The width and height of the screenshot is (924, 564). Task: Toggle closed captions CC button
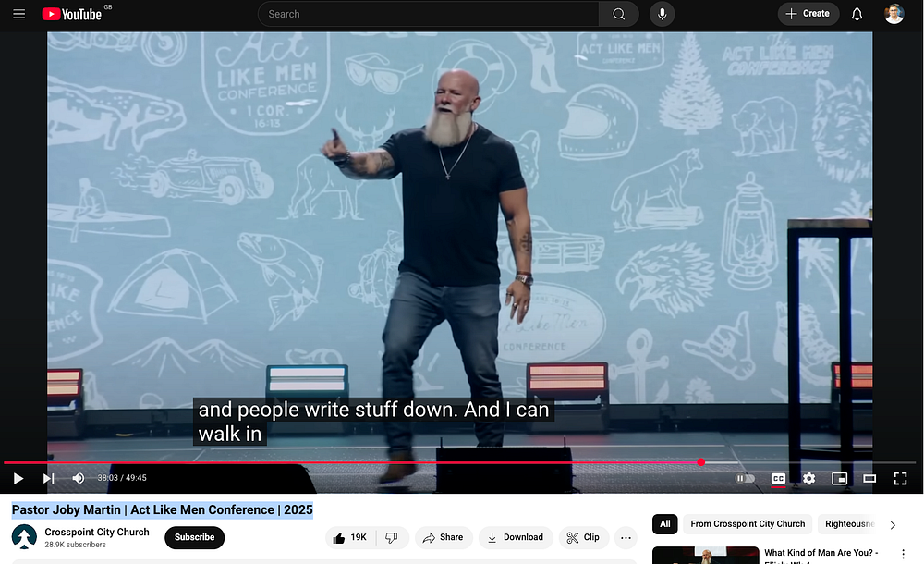tap(778, 478)
